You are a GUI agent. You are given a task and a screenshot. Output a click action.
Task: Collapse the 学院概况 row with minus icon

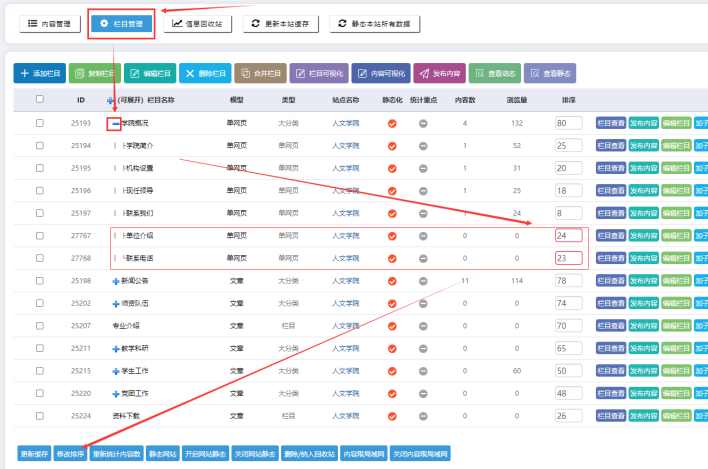pos(116,123)
